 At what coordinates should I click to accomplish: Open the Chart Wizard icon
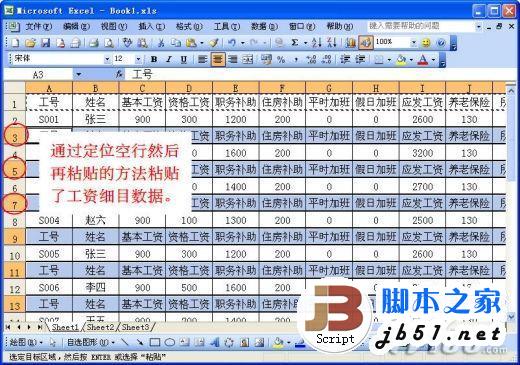coord(351,43)
